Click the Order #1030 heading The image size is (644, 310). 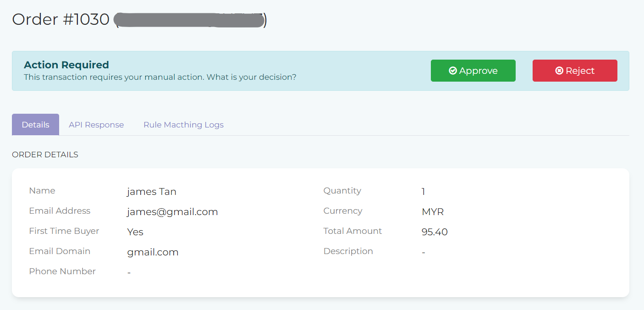[61, 20]
